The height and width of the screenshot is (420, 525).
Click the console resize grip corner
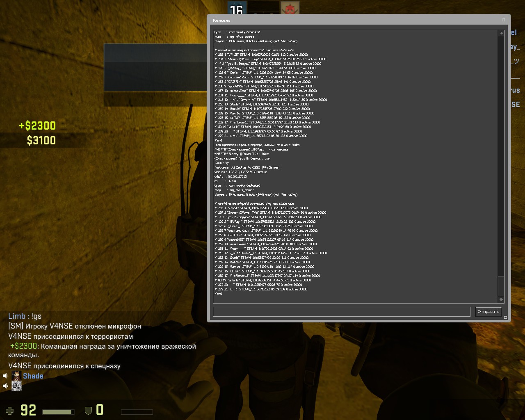(x=505, y=317)
